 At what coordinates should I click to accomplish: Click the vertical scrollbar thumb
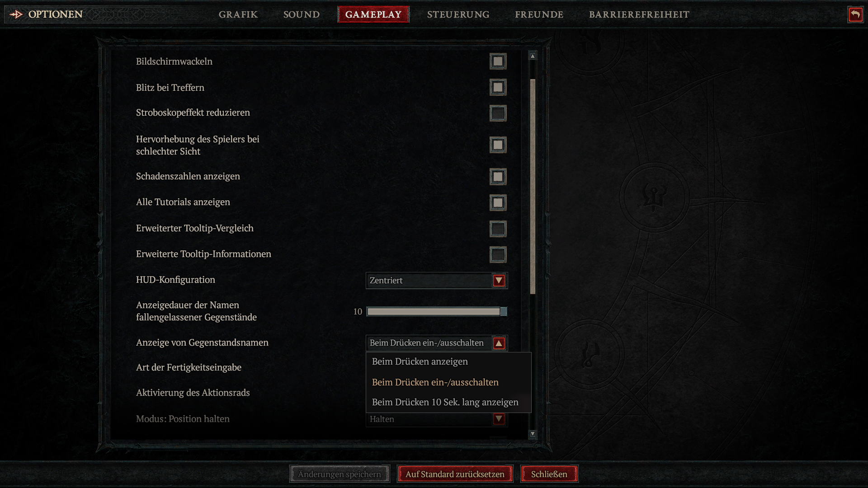pos(533,186)
